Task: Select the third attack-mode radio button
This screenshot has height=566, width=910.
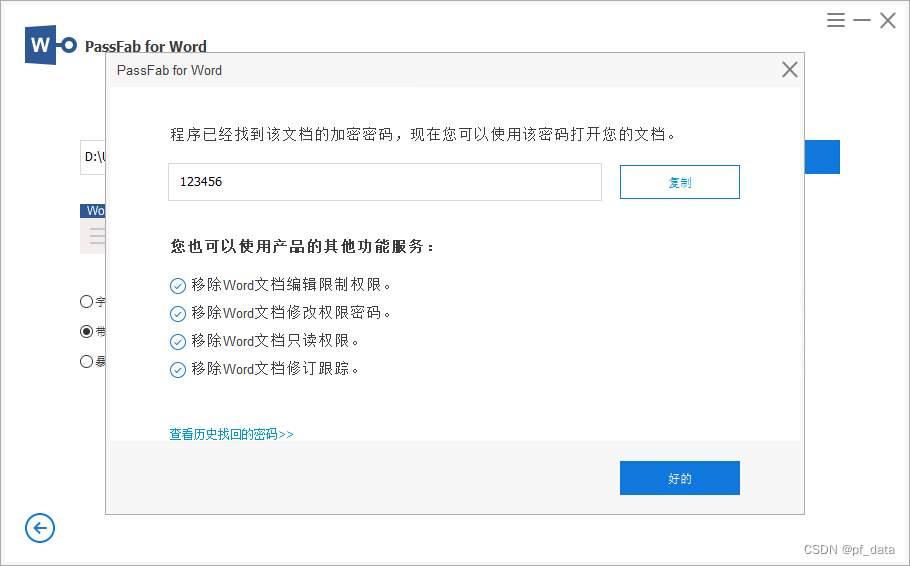Action: [86, 361]
